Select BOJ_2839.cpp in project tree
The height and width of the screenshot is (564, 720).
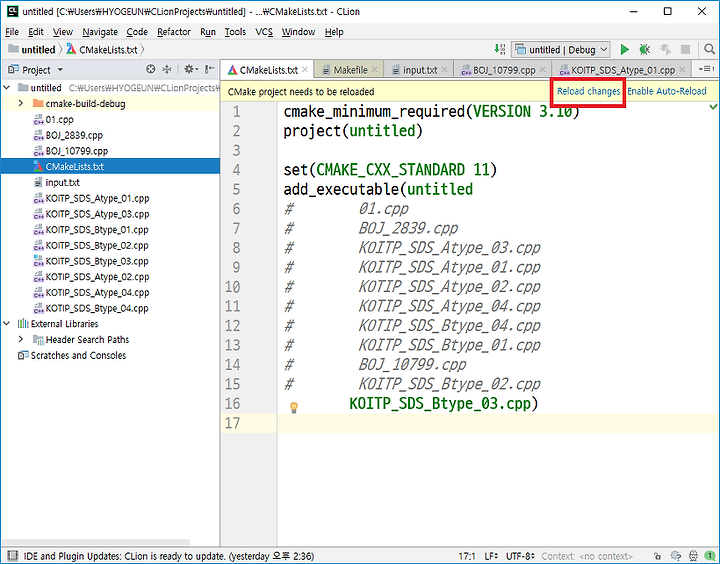(x=74, y=135)
